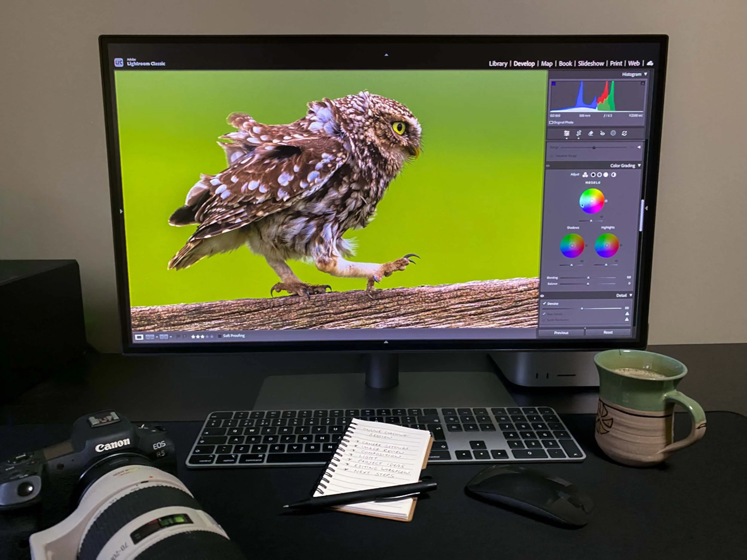The image size is (747, 560).
Task: Toggle Detail panel visibility eye
Action: click(542, 296)
